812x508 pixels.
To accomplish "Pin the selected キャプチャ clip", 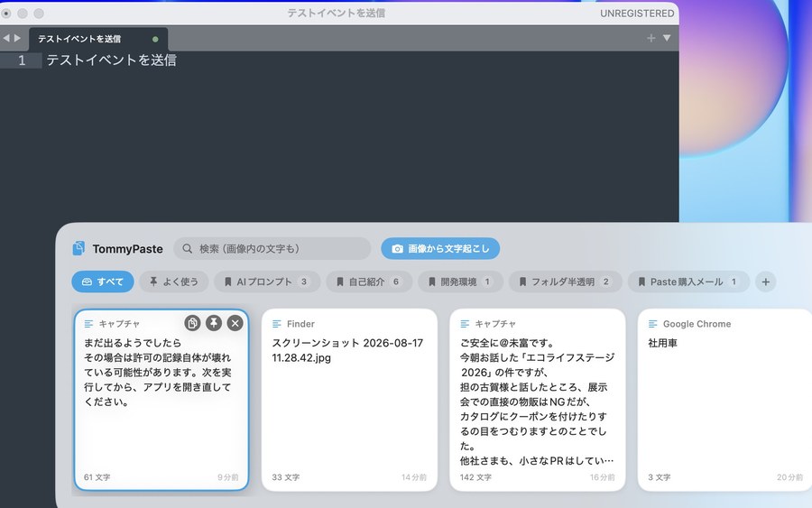I will click(213, 323).
